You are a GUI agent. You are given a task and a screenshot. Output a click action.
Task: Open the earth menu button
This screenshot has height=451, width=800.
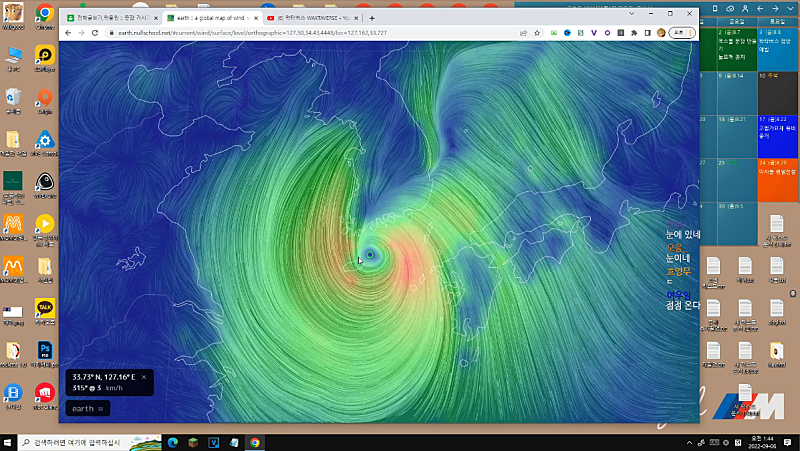[88, 408]
